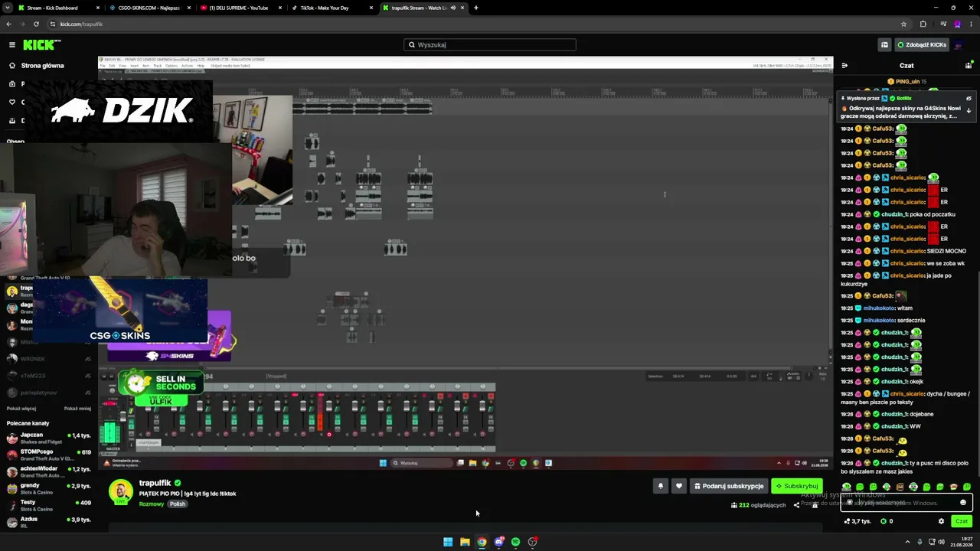Viewport: 980px width, 551px height.
Task: Open trapulfik channel avatar
Action: point(120,492)
